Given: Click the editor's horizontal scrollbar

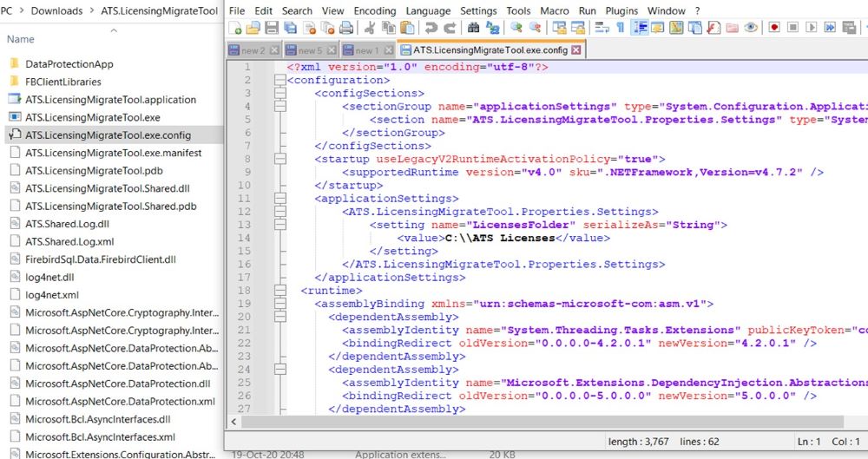Looking at the screenshot, I should point(538,421).
